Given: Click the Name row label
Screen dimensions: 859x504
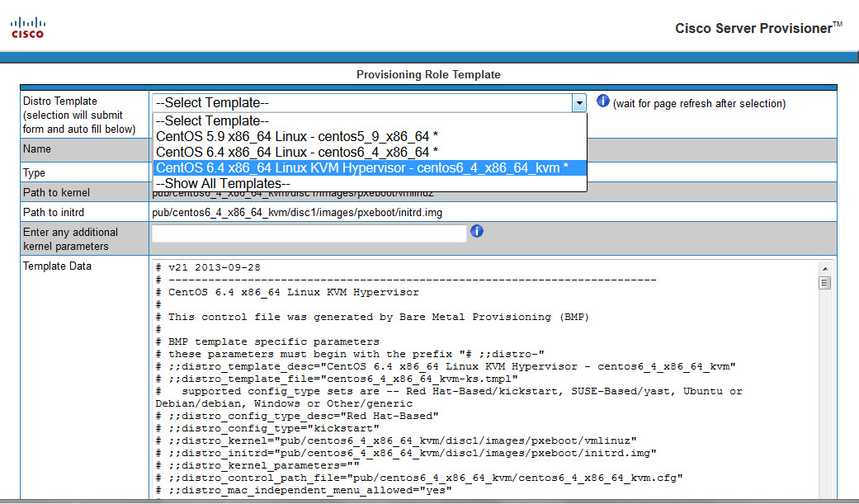Looking at the screenshot, I should pos(36,149).
